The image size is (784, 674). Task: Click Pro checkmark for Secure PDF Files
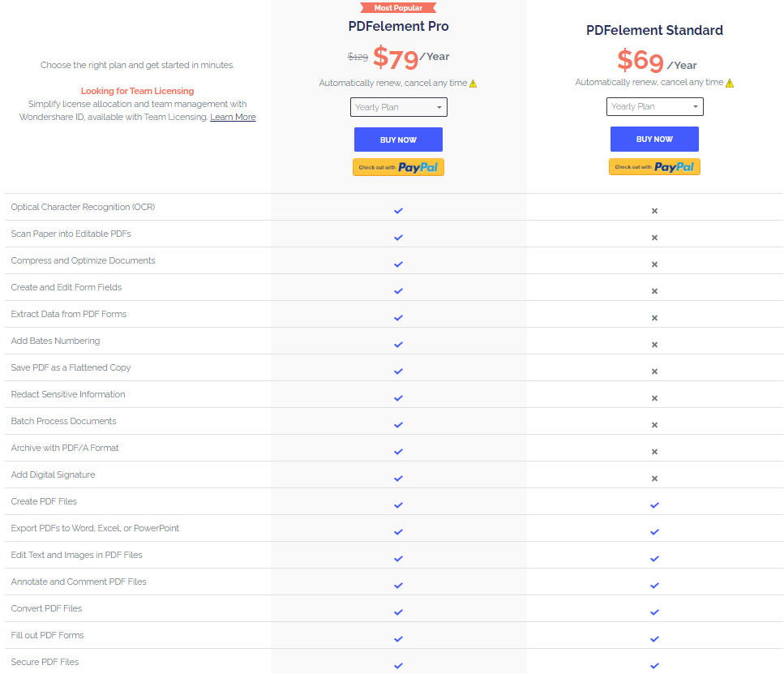click(x=398, y=666)
